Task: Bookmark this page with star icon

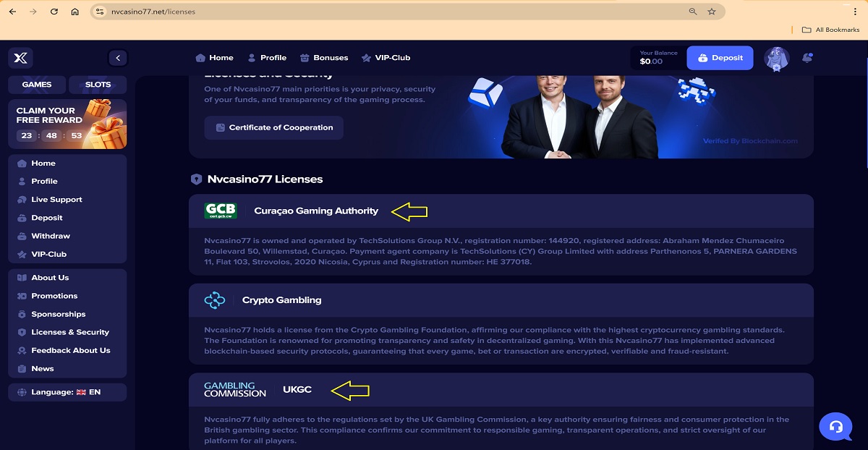Action: [x=712, y=12]
